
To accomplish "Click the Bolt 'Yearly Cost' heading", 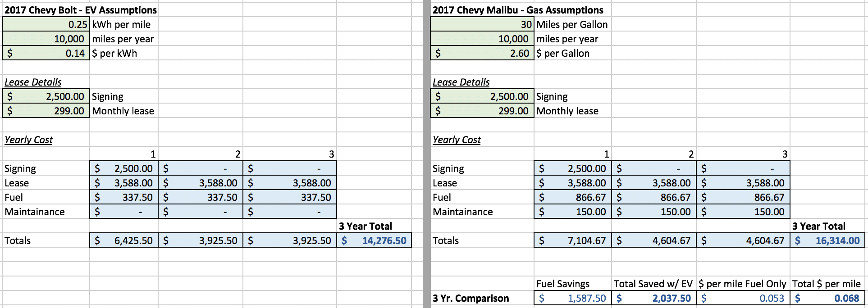I will click(29, 140).
